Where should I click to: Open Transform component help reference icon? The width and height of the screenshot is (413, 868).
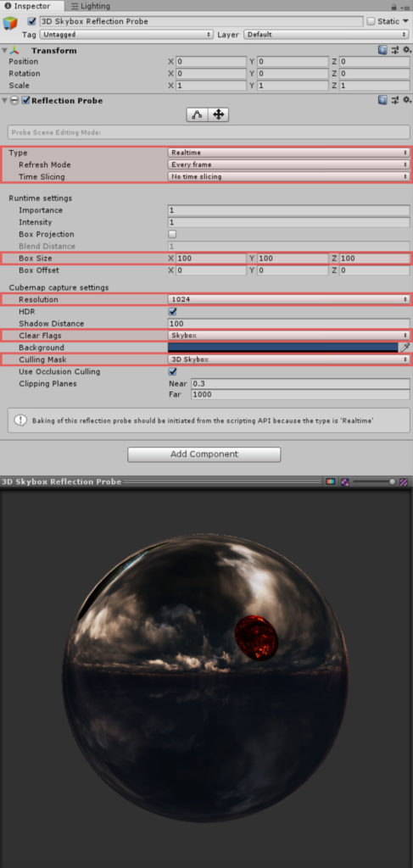pyautogui.click(x=382, y=50)
